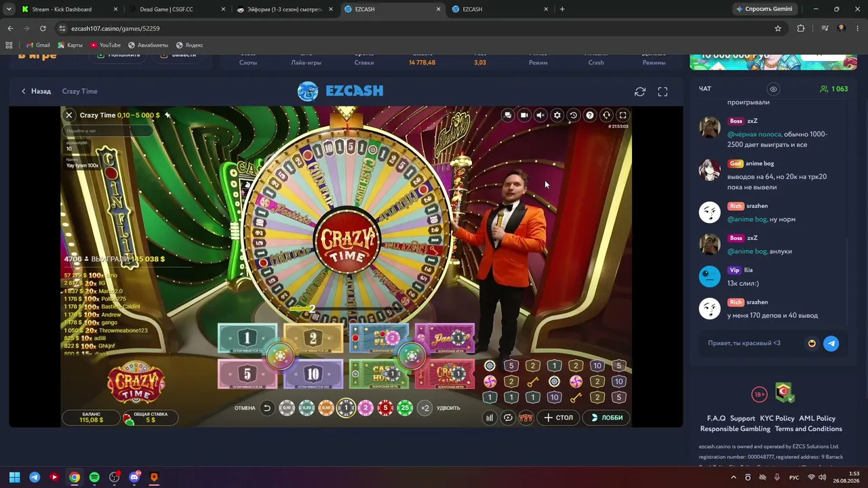Open the game history clock icon

(x=574, y=115)
